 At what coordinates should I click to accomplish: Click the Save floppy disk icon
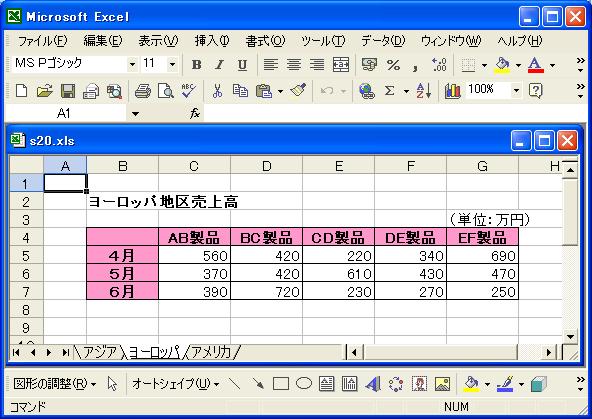(68, 91)
